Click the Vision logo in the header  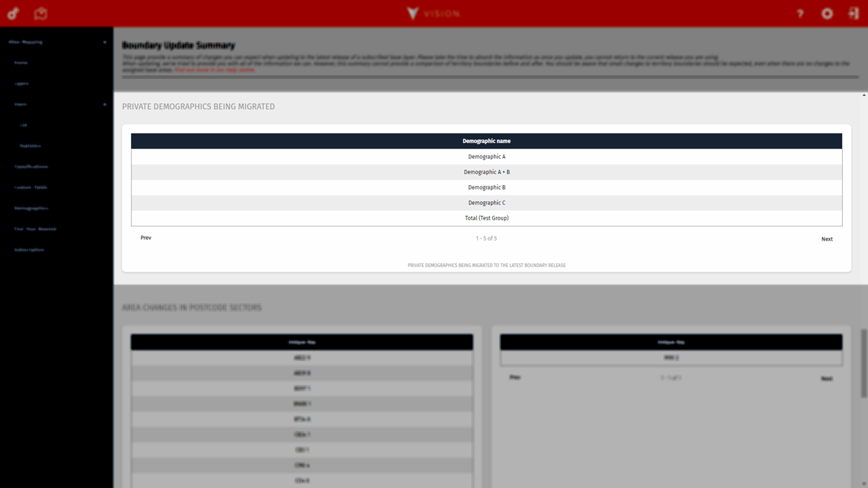433,14
